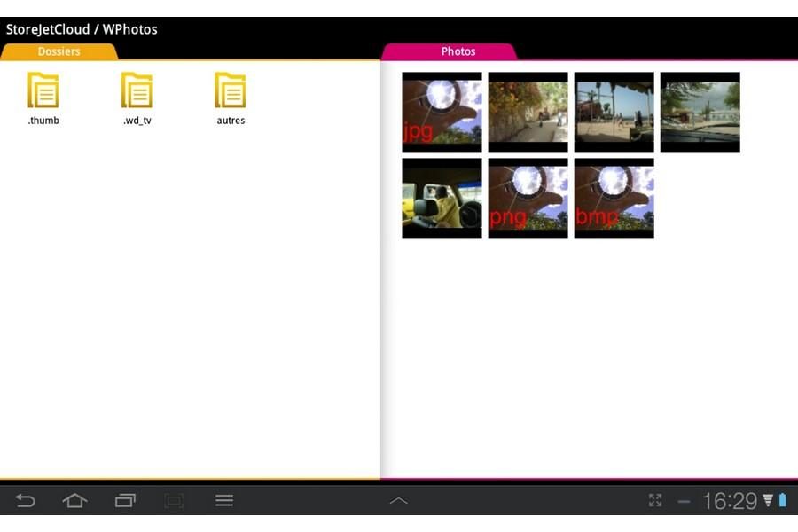
Task: Open the autres folder icon
Action: click(x=231, y=90)
